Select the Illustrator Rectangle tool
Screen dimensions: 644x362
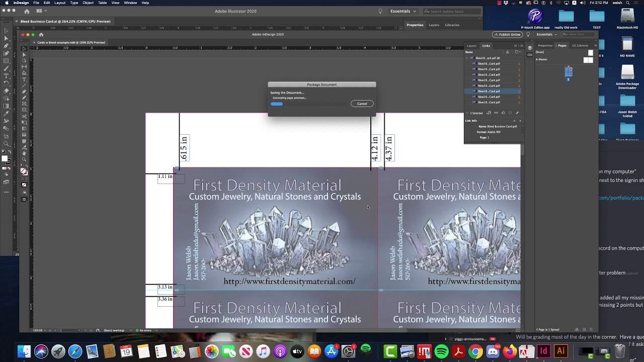coord(6,61)
